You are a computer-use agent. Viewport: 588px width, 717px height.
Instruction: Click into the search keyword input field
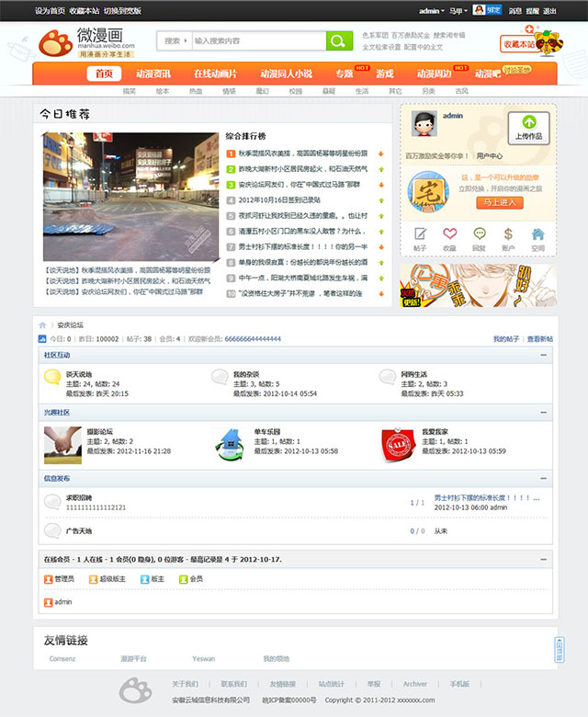click(x=257, y=41)
